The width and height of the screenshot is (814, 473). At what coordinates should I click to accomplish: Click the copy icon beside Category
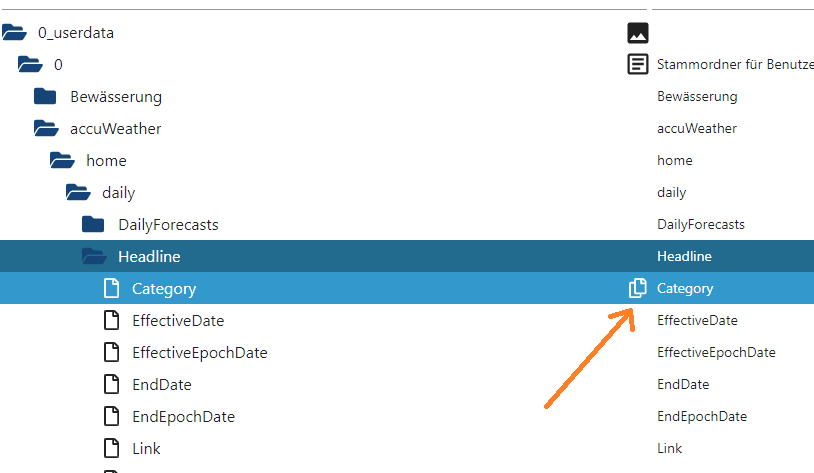click(x=637, y=288)
